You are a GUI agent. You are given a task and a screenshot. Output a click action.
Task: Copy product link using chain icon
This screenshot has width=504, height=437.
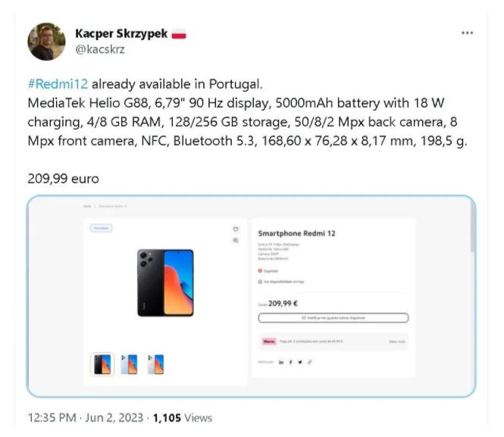[x=309, y=362]
